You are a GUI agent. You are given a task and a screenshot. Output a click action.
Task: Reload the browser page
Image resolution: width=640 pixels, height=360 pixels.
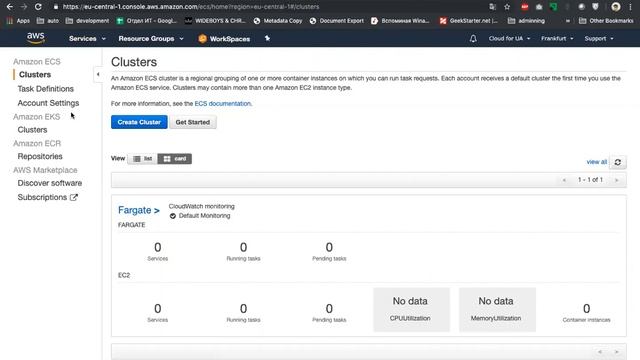pyautogui.click(x=38, y=7)
